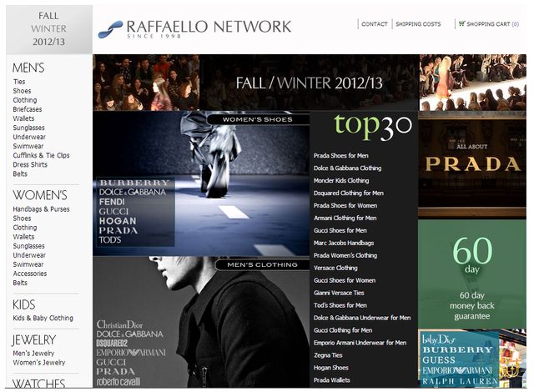This screenshot has height=392, width=534.
Task: Open the shopping cart icon
Action: pos(461,24)
